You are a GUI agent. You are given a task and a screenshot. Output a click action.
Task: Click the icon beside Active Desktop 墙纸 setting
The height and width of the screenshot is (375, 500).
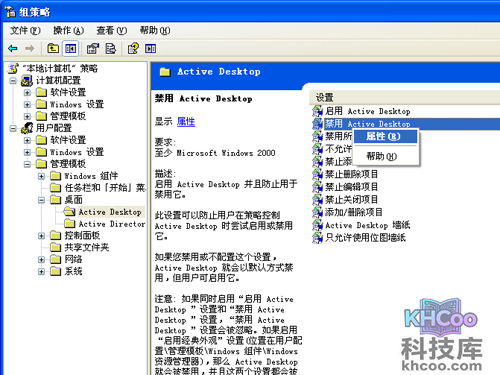coord(317,225)
